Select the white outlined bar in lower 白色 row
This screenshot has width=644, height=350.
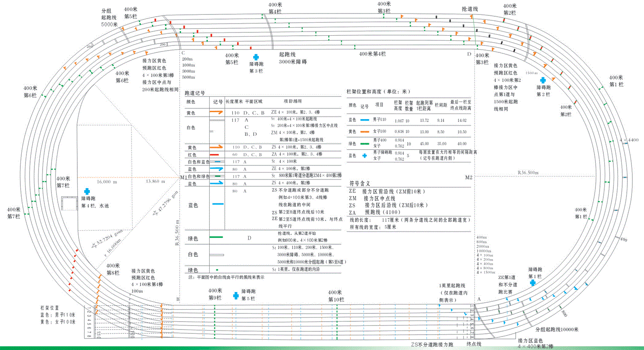217,255
